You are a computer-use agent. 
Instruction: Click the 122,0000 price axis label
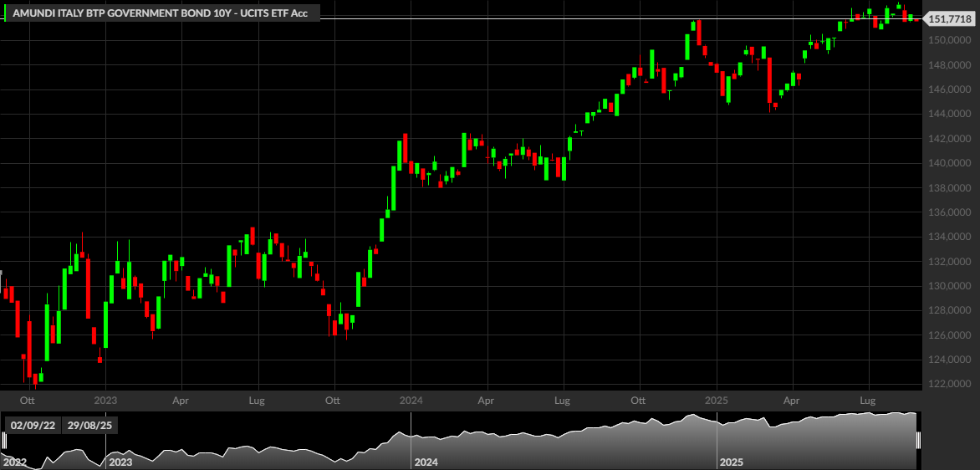(x=949, y=385)
